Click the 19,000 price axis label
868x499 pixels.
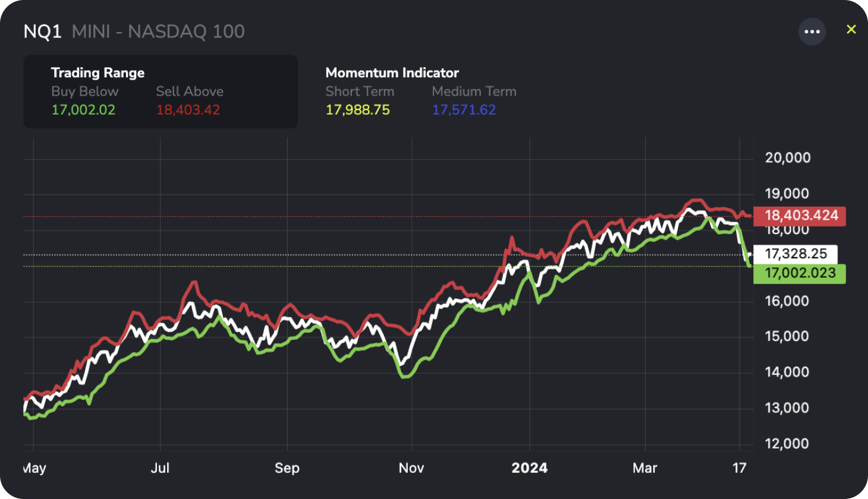[x=787, y=194]
